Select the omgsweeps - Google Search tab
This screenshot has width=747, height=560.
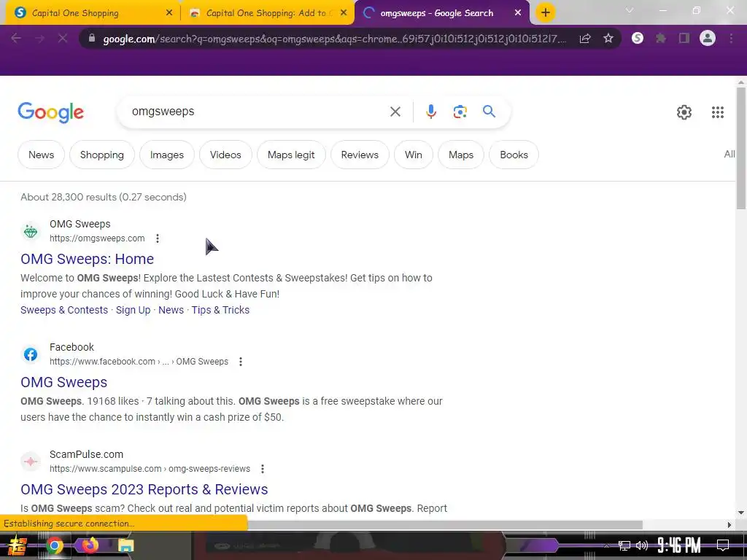[x=441, y=13]
